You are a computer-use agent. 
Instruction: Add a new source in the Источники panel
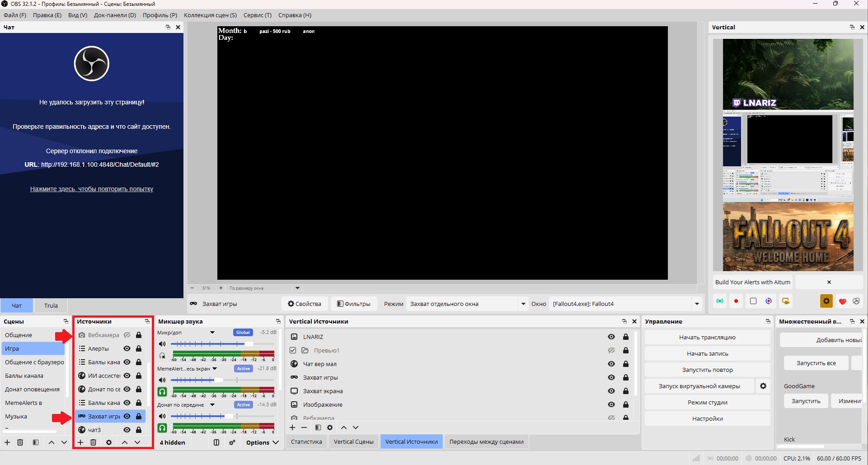80,442
